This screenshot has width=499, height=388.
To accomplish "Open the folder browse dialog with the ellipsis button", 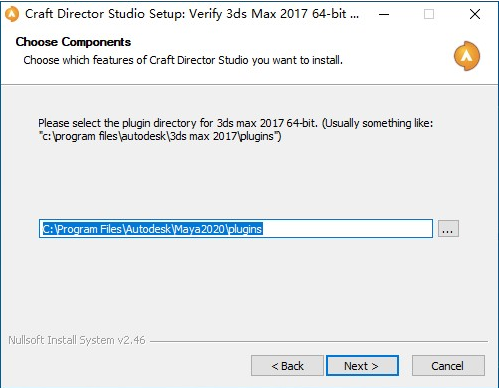I will [x=448, y=229].
